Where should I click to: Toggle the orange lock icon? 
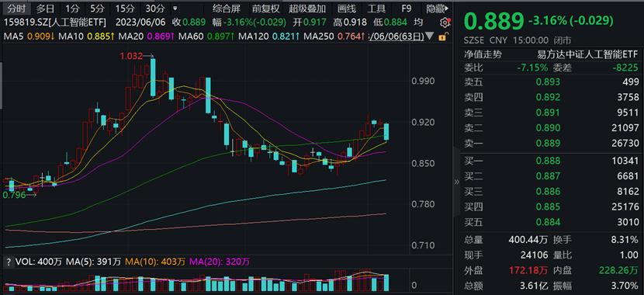click(x=442, y=37)
